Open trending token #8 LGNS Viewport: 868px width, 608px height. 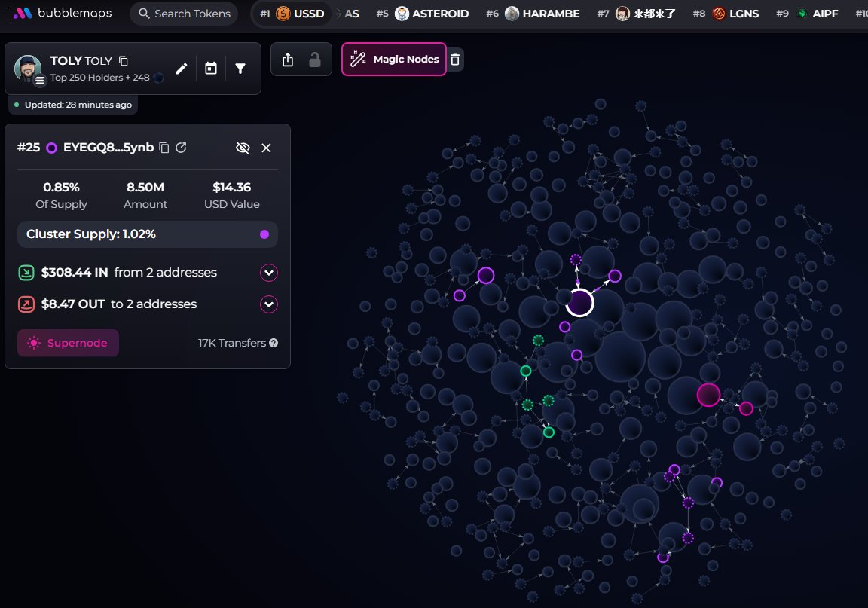[x=725, y=14]
